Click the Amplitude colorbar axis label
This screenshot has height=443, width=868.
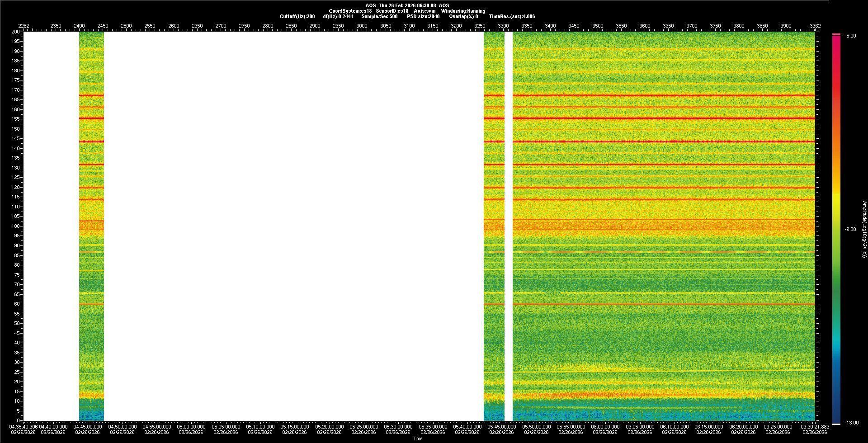(864, 230)
